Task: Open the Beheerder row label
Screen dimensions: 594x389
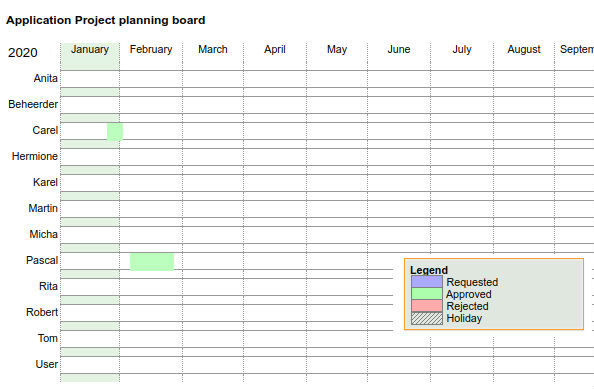Action: (33, 104)
